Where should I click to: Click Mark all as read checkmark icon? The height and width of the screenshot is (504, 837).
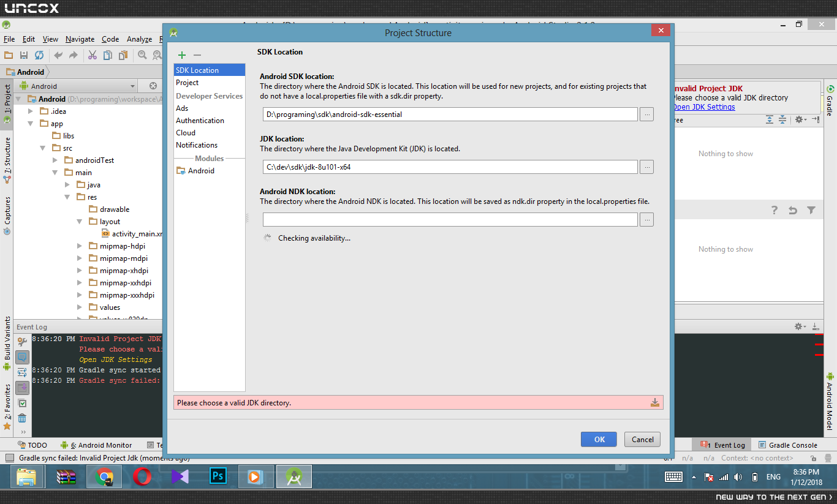click(x=22, y=403)
